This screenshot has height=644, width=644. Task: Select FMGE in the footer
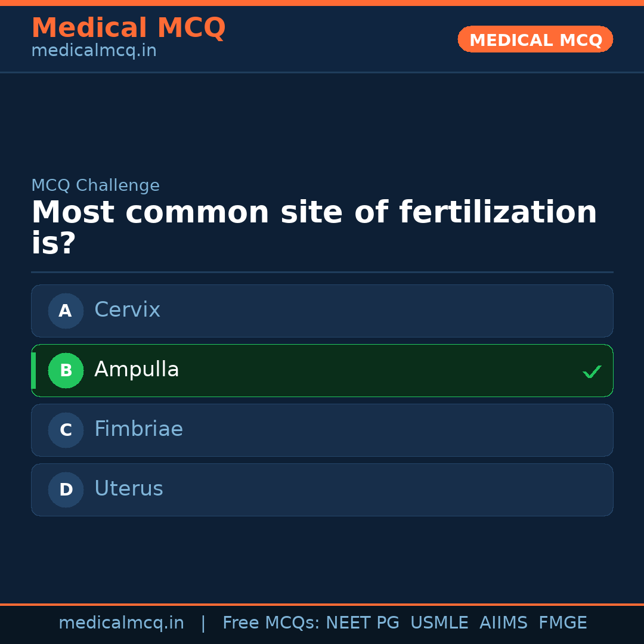[x=562, y=623]
